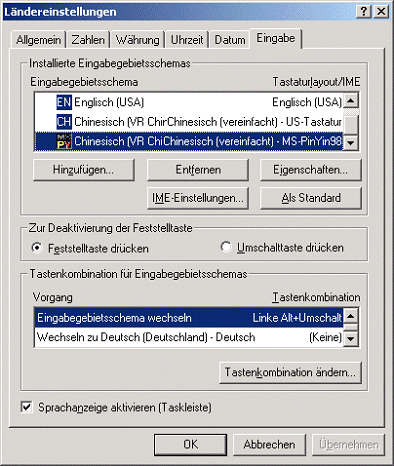Click Tastenkombination ändern... button
This screenshot has width=394, height=466.
point(290,372)
